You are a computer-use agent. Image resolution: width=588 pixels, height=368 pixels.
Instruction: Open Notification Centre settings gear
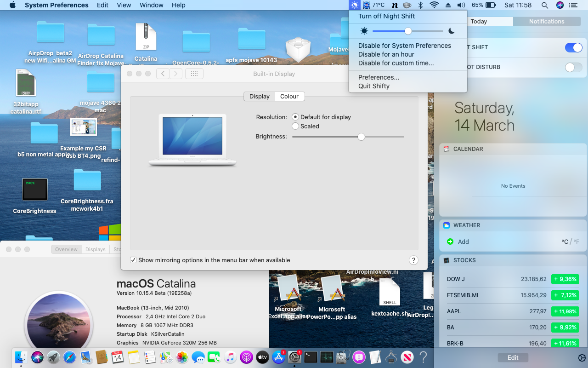pyautogui.click(x=582, y=358)
